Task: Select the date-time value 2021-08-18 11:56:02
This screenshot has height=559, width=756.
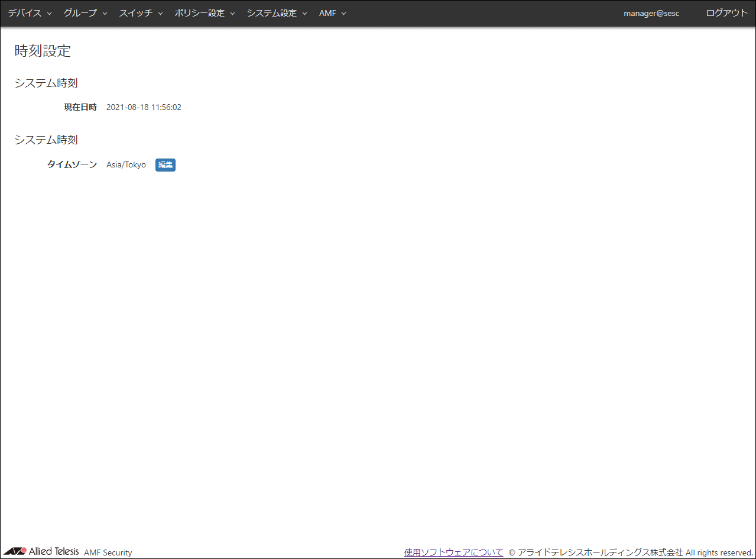Action: [144, 108]
